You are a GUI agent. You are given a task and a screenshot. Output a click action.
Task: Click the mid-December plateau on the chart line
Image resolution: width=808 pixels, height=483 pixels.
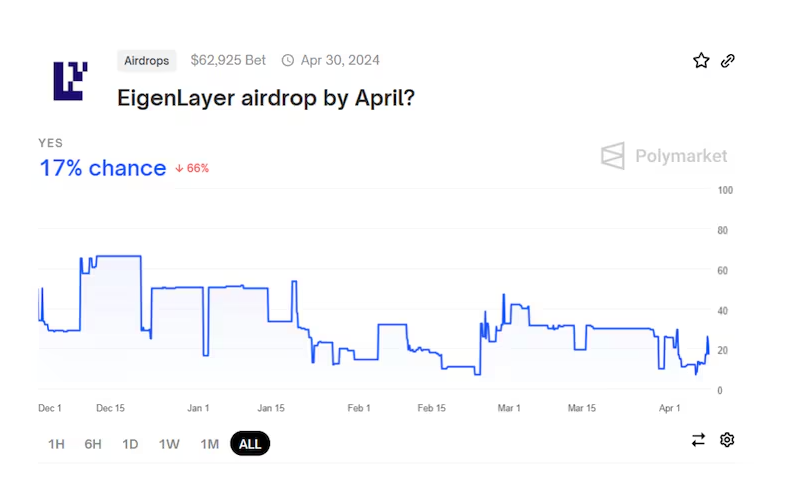pyautogui.click(x=119, y=256)
